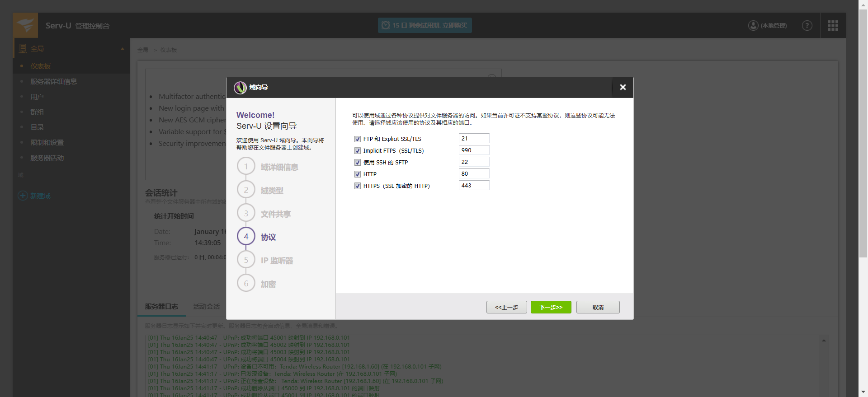Disable HTTPS (SSL encrypted HTTP)
The height and width of the screenshot is (397, 868).
[x=358, y=186]
